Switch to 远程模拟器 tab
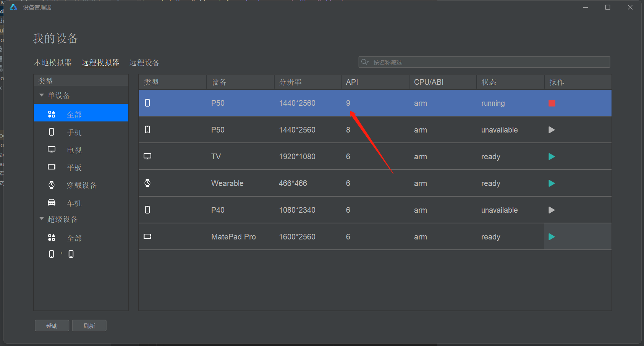 click(x=100, y=63)
